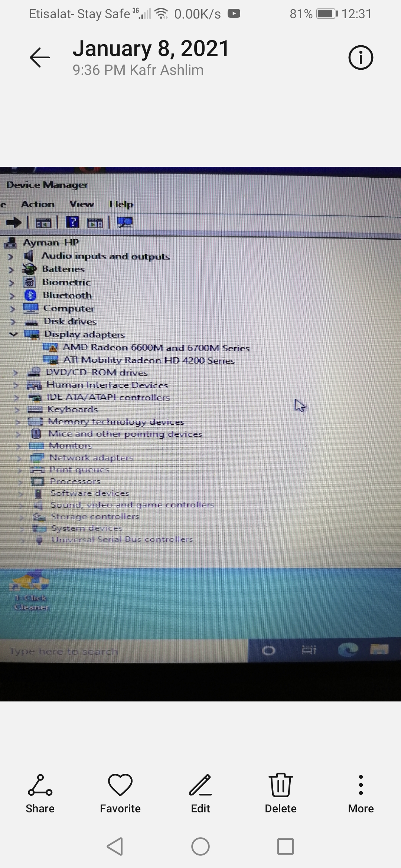Open Microsoft Edge from the taskbar
The height and width of the screenshot is (868, 401).
[348, 650]
